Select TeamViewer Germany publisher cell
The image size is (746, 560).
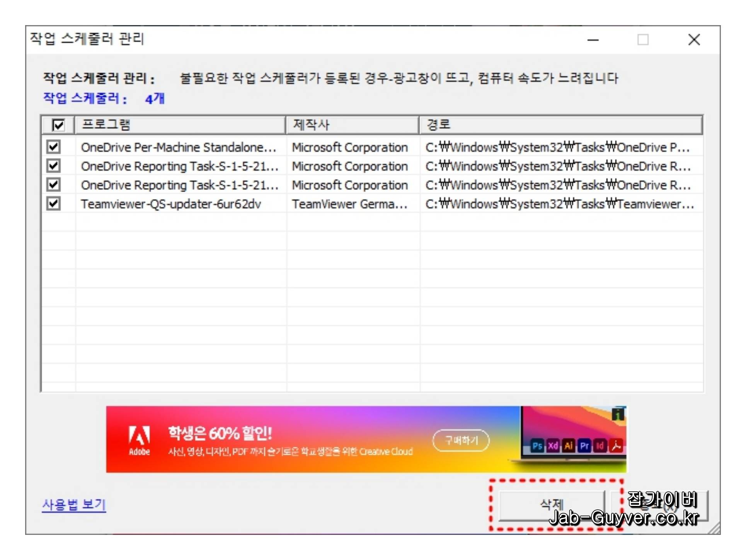point(349,204)
